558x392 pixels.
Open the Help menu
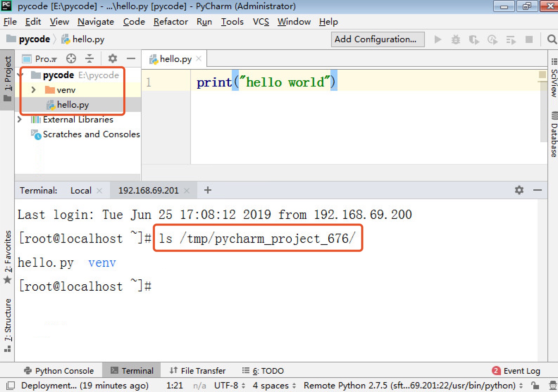[328, 22]
